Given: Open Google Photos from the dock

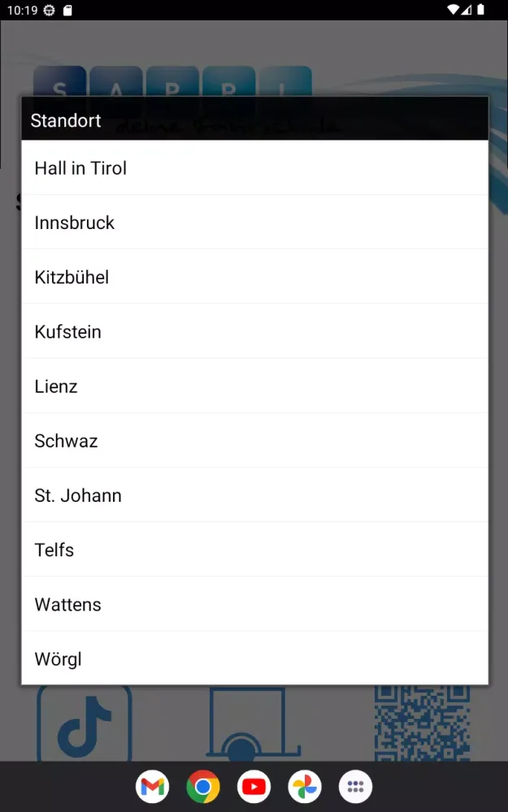Looking at the screenshot, I should pyautogui.click(x=305, y=786).
